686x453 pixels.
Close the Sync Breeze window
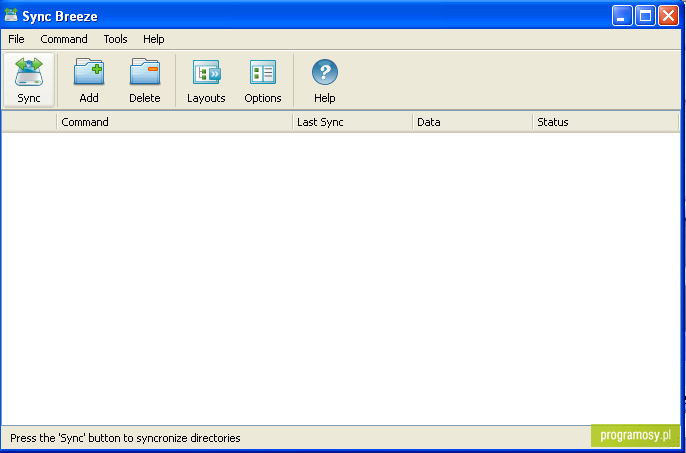(x=668, y=16)
